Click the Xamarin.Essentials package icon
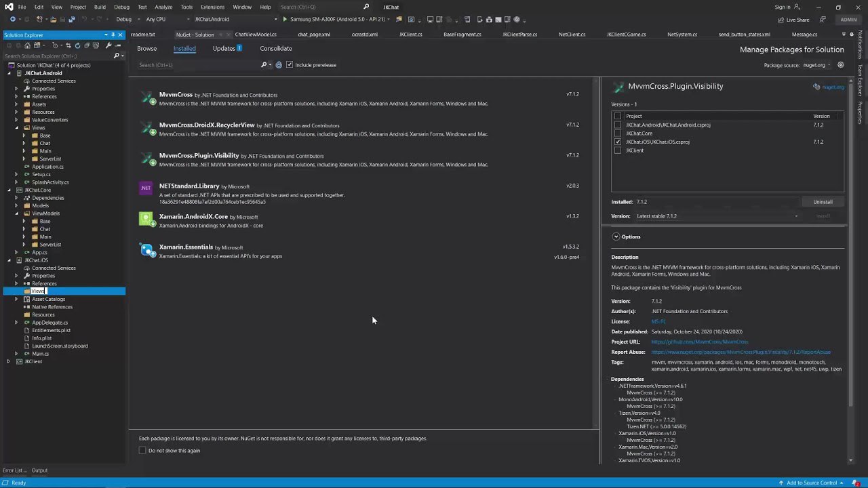 (146, 250)
